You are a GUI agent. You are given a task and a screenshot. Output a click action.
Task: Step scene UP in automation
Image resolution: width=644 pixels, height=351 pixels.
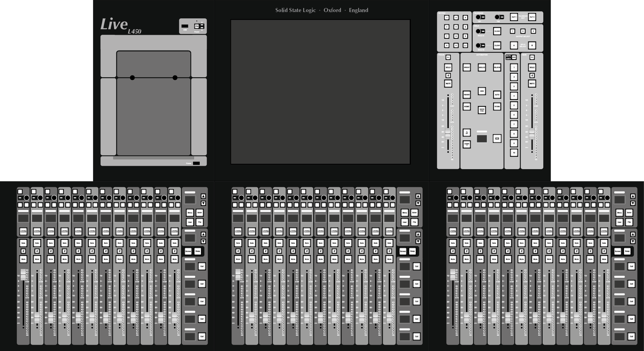pyautogui.click(x=467, y=133)
